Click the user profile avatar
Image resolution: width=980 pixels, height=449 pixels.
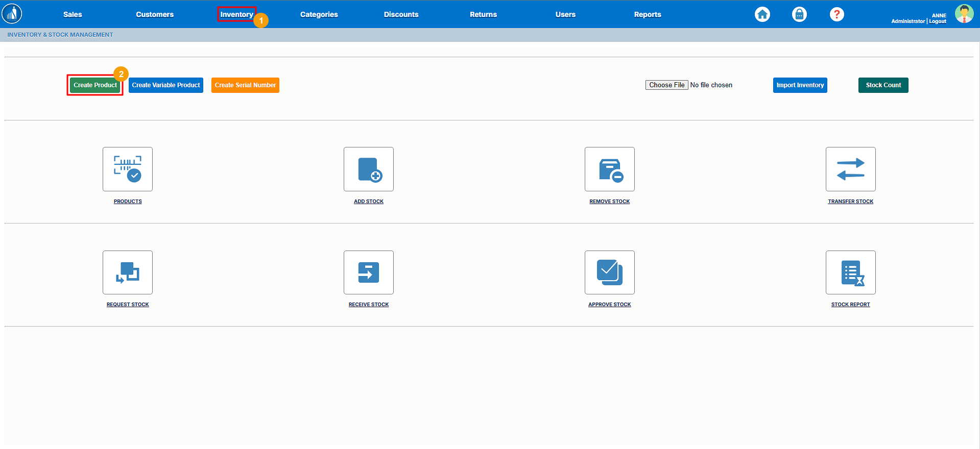coord(964,14)
